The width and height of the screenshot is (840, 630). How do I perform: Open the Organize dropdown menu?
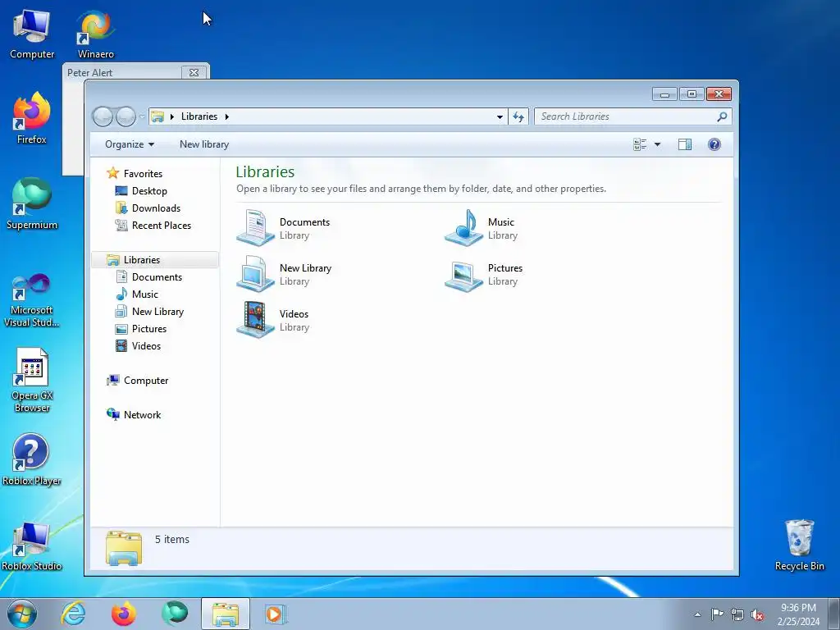click(130, 144)
